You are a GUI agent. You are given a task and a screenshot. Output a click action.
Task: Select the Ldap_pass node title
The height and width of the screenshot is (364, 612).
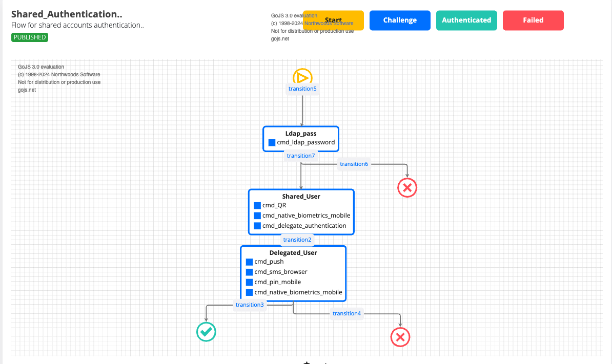(x=301, y=134)
